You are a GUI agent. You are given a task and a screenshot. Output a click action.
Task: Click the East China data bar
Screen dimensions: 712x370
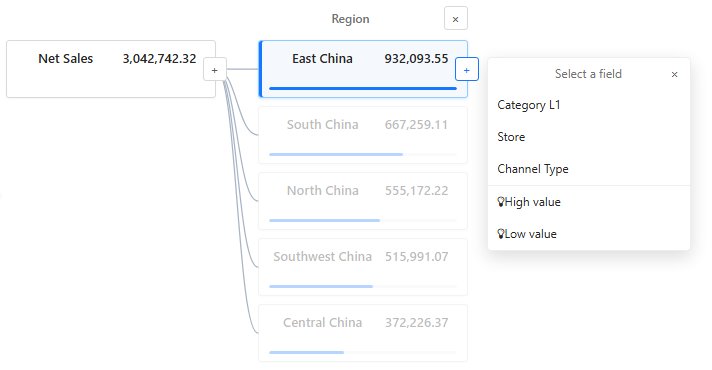[x=362, y=89]
